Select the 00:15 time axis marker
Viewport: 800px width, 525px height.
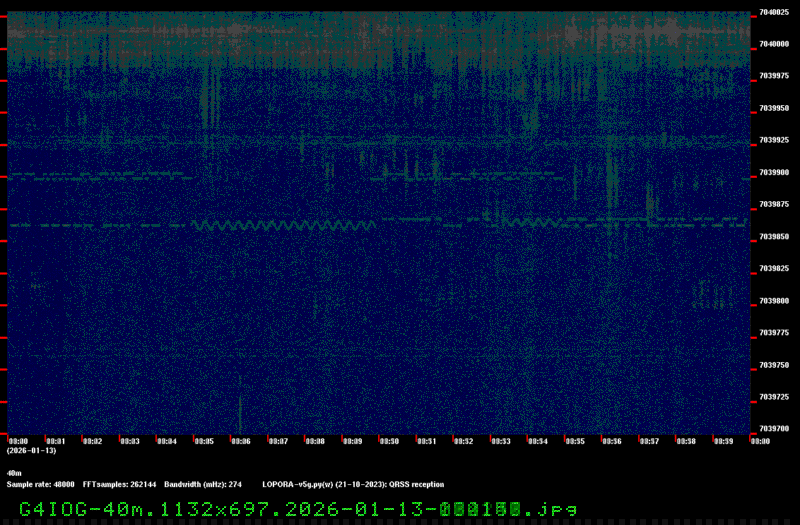[x=574, y=441]
